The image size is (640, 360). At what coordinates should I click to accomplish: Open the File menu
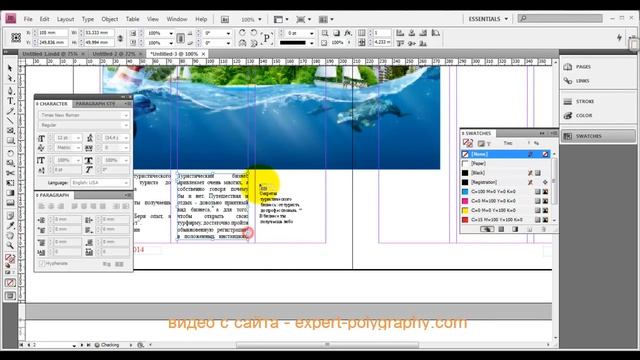pos(28,19)
